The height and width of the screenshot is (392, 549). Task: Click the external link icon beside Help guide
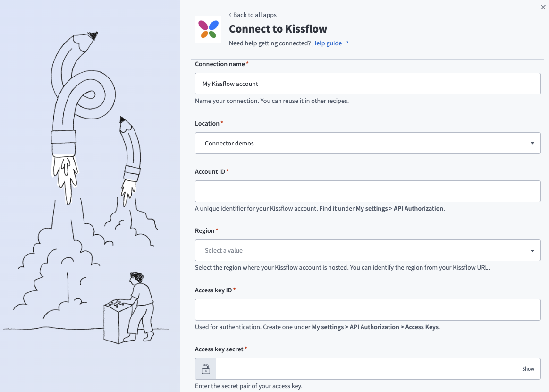click(346, 43)
